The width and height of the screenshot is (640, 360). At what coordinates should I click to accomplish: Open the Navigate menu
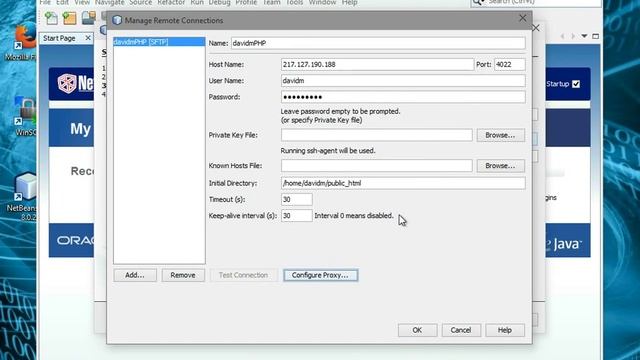pyautogui.click(x=109, y=2)
